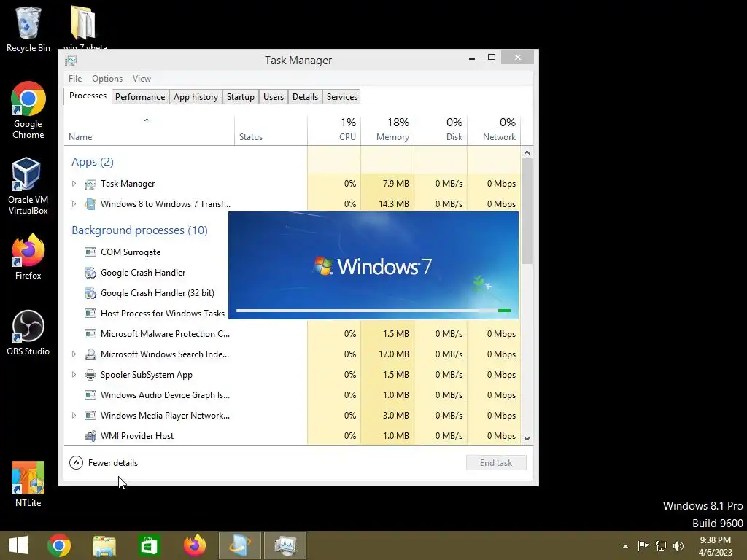Screen dimensions: 747x560
Task: Click the End task button
Action: pyautogui.click(x=496, y=463)
